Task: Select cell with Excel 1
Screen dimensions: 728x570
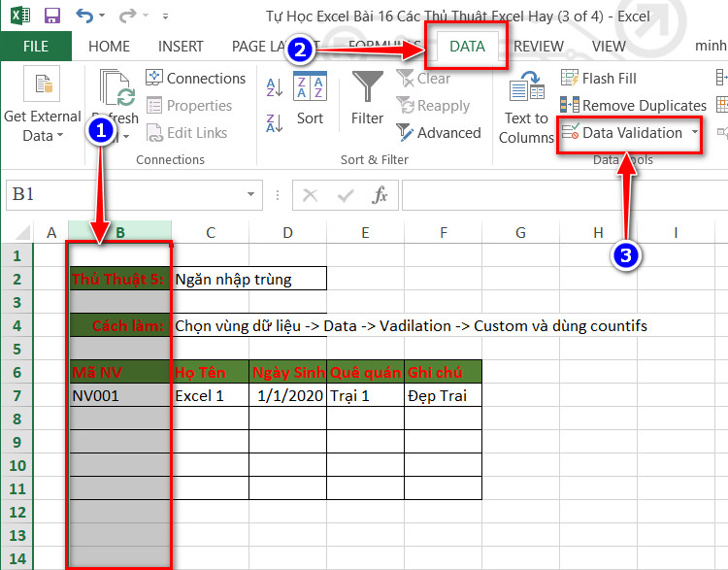Action: pyautogui.click(x=211, y=395)
